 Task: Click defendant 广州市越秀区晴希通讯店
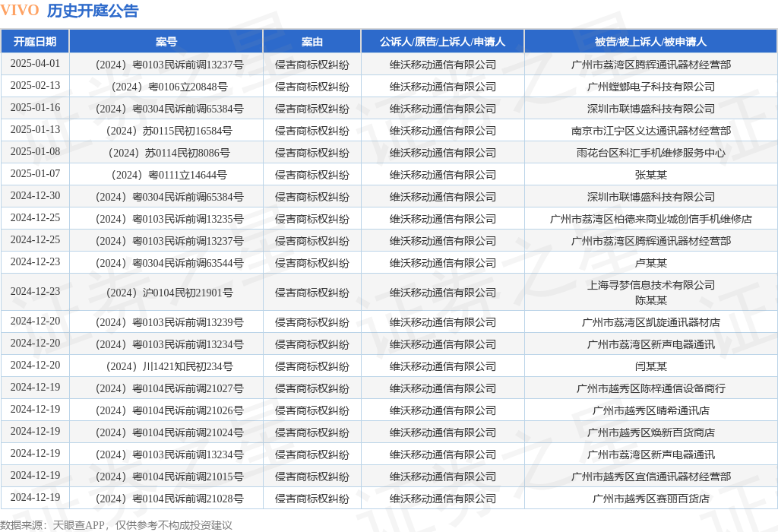click(650, 411)
